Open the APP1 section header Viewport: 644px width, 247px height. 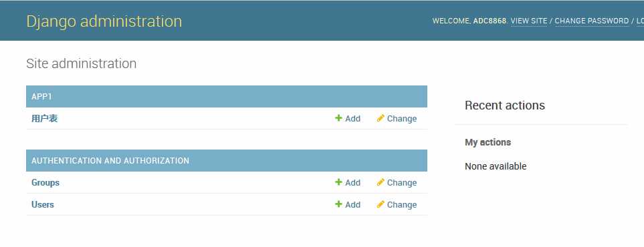pos(42,97)
